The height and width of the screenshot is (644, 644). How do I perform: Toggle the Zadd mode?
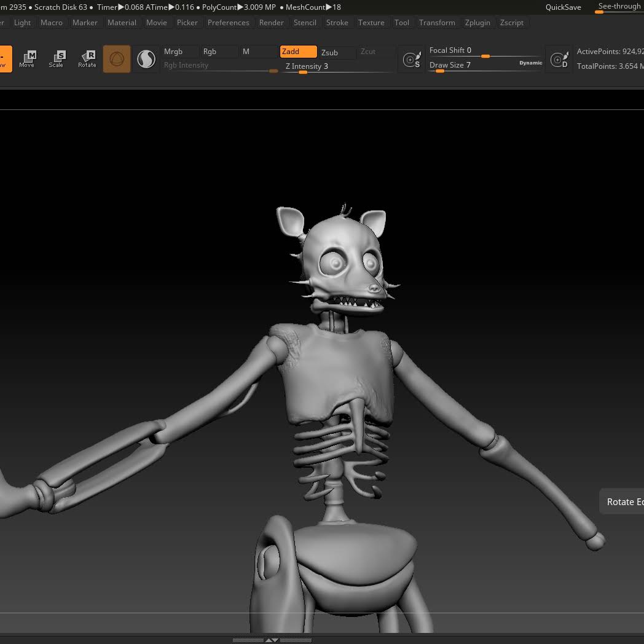click(298, 52)
